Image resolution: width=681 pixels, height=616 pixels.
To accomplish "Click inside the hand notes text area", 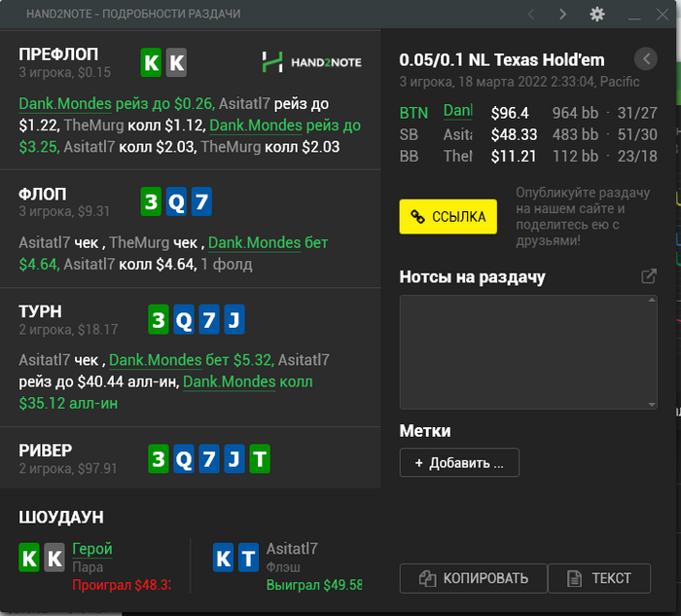I will [528, 352].
